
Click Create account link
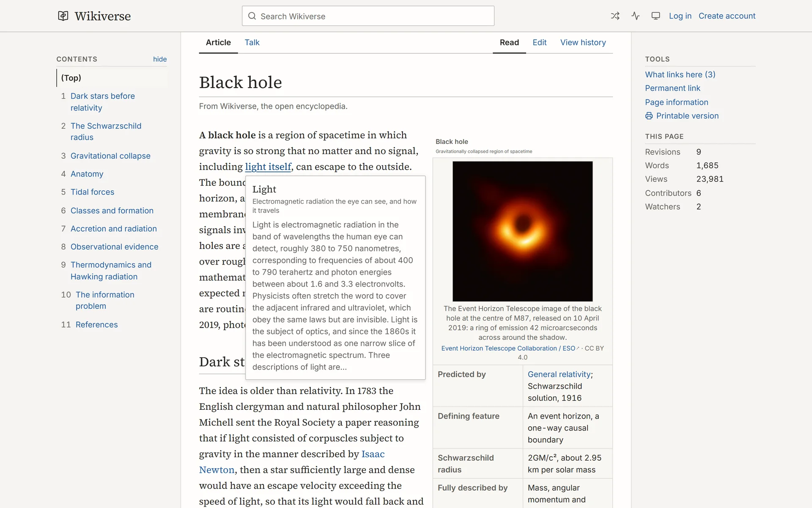point(727,16)
